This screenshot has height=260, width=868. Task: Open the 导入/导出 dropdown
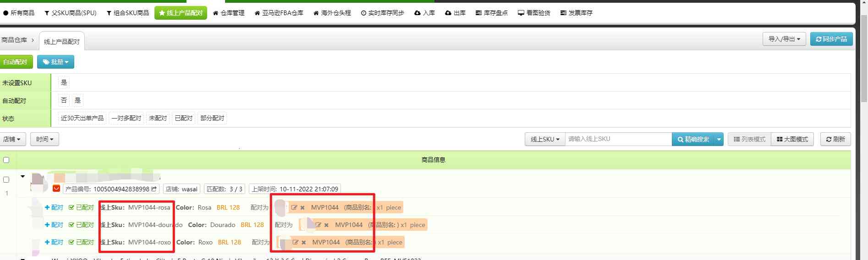(784, 39)
